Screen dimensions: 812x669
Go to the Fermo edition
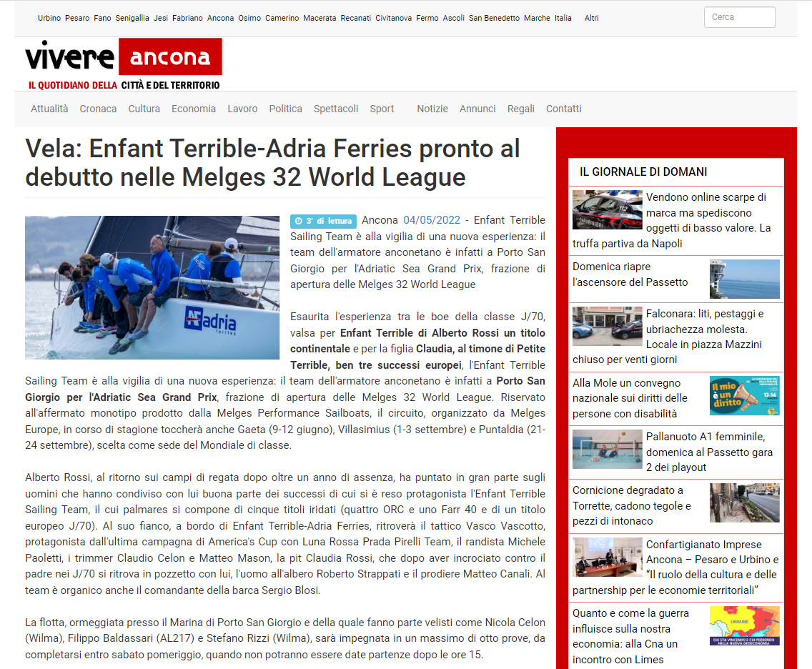(427, 18)
